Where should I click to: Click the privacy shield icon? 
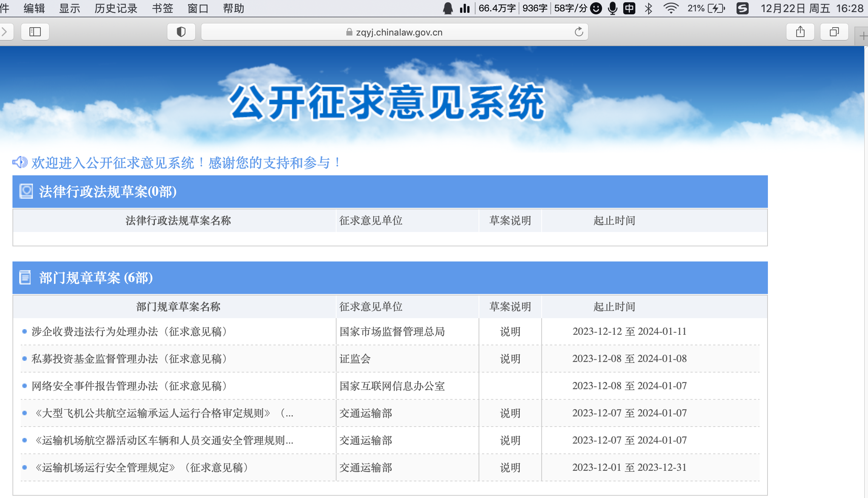181,32
